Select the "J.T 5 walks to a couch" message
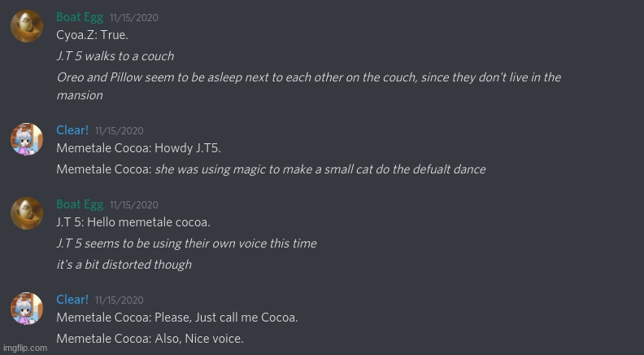The width and height of the screenshot is (644, 355). (x=115, y=56)
